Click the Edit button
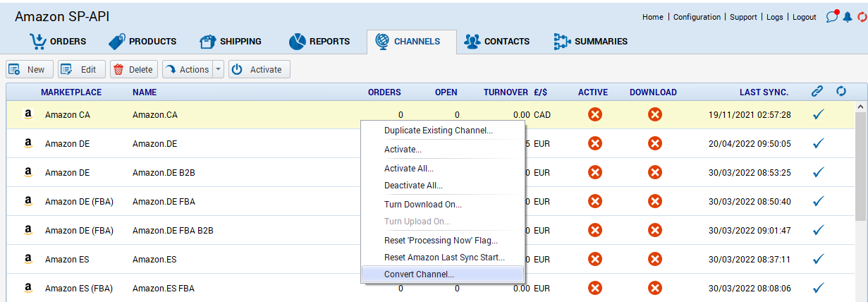Image resolution: width=868 pixels, height=302 pixels. (82, 69)
